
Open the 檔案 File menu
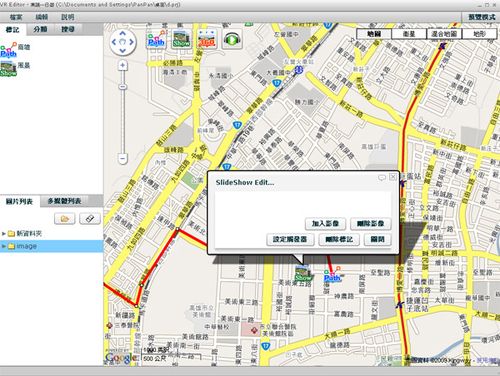click(16, 17)
